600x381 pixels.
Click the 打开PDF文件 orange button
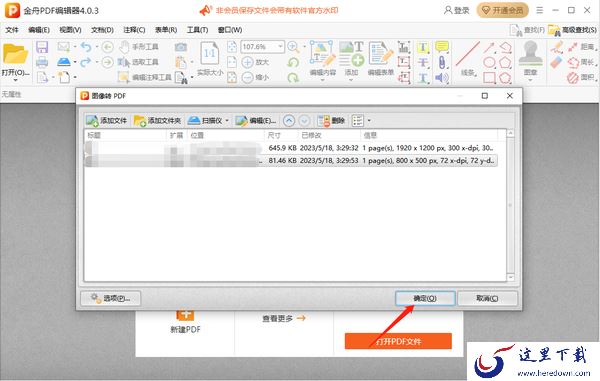(x=398, y=341)
